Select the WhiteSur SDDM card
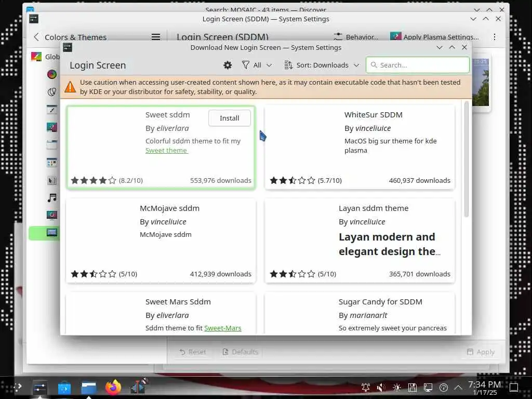The image size is (532, 399). [x=360, y=147]
